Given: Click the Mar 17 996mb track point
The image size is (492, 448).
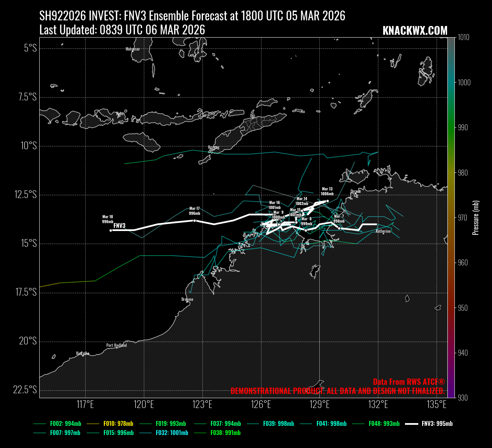Looking at the screenshot, I should (195, 220).
